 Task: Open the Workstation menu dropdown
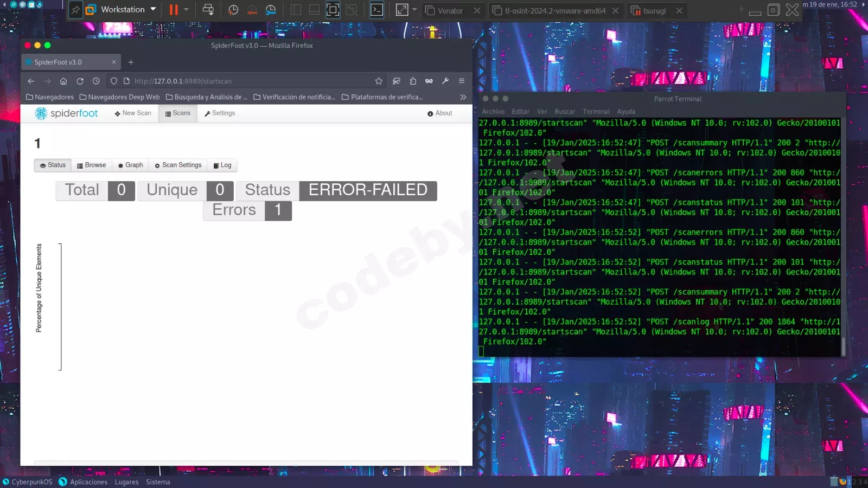pos(122,9)
